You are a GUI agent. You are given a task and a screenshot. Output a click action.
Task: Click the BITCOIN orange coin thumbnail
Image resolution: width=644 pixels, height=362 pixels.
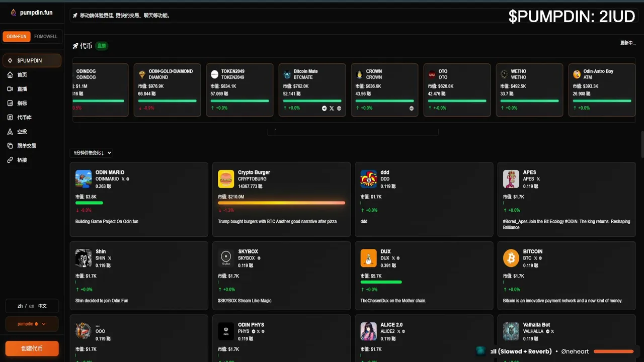tap(511, 258)
